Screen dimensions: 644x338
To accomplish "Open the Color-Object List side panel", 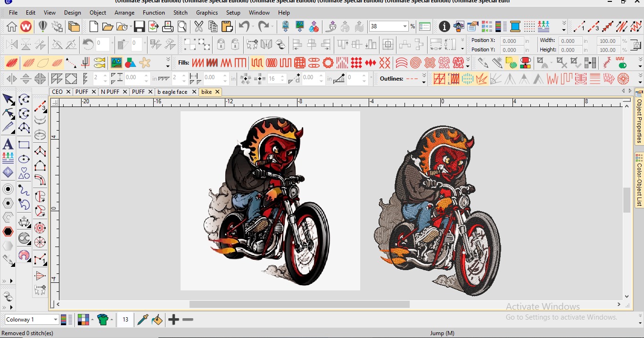I will pyautogui.click(x=639, y=181).
